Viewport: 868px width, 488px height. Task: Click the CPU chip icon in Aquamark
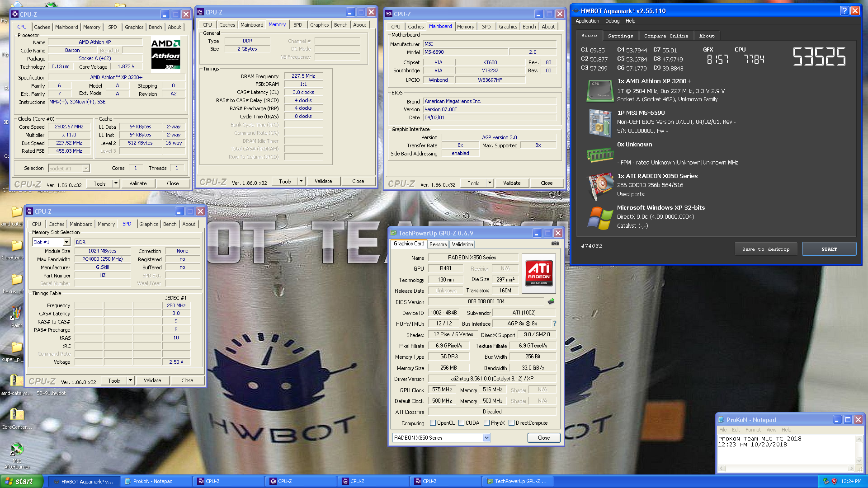tap(600, 90)
